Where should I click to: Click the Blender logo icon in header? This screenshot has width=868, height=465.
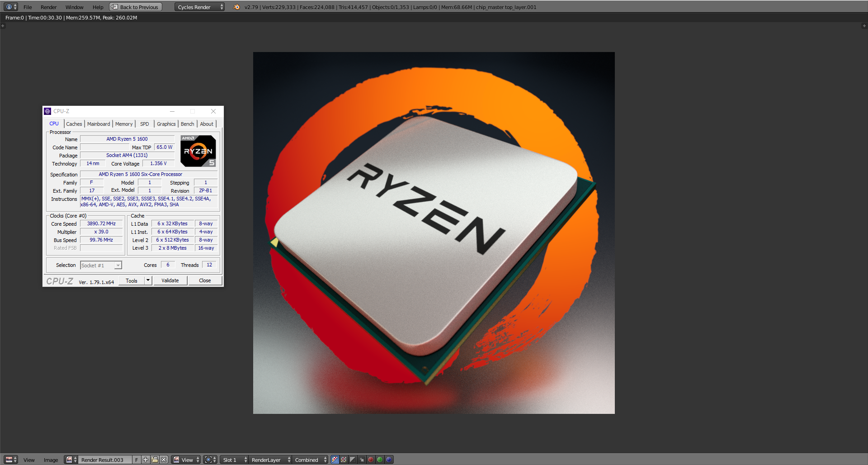[236, 7]
